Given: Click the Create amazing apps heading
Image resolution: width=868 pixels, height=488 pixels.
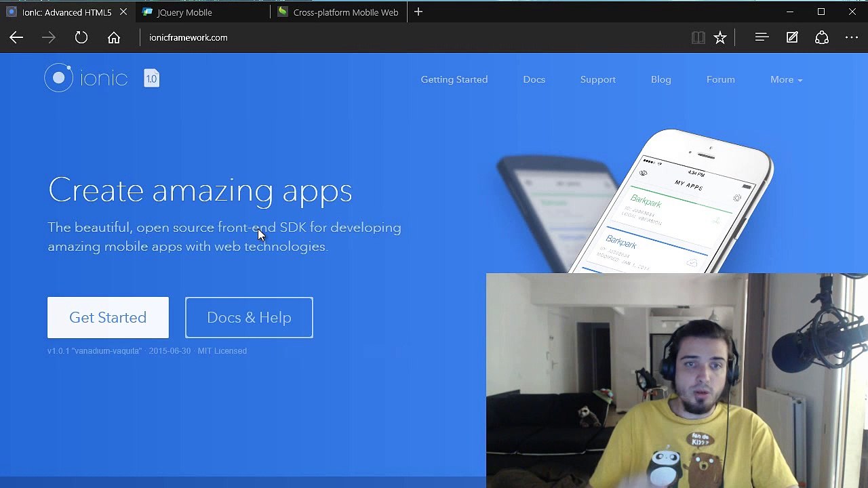Looking at the screenshot, I should click(200, 190).
